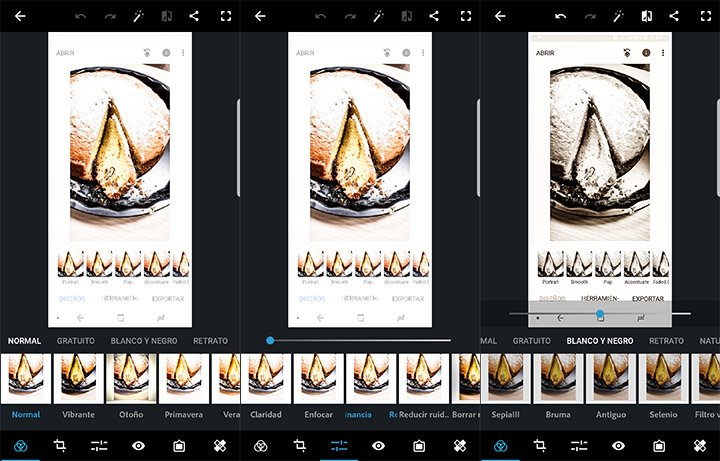Enter fullscreen view in the left panel
The width and height of the screenshot is (720, 461).
[x=226, y=16]
